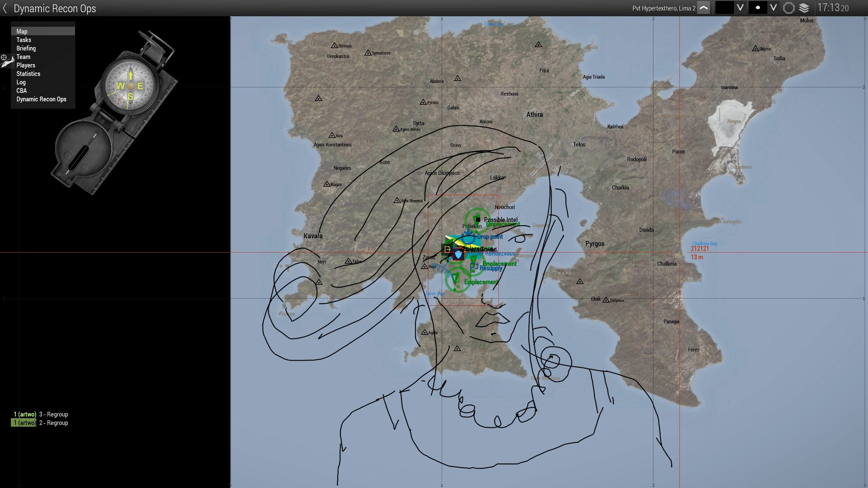This screenshot has width=868, height=488.
Task: Collapse the player info panel chevron
Action: click(x=704, y=8)
